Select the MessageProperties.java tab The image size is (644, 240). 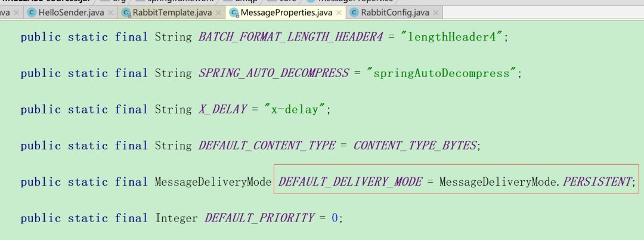(x=286, y=13)
